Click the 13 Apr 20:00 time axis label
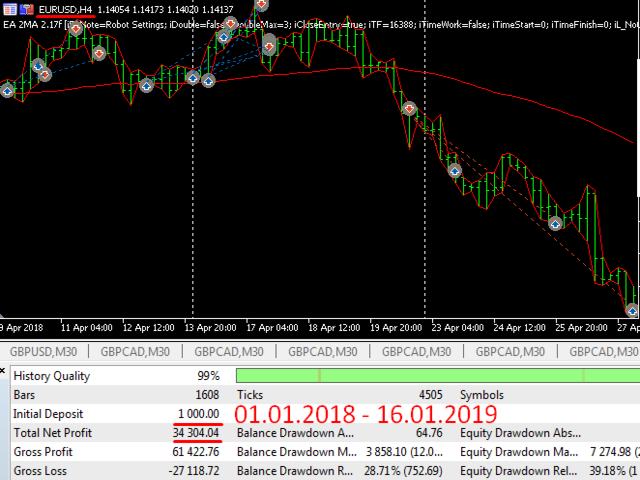 click(x=209, y=327)
